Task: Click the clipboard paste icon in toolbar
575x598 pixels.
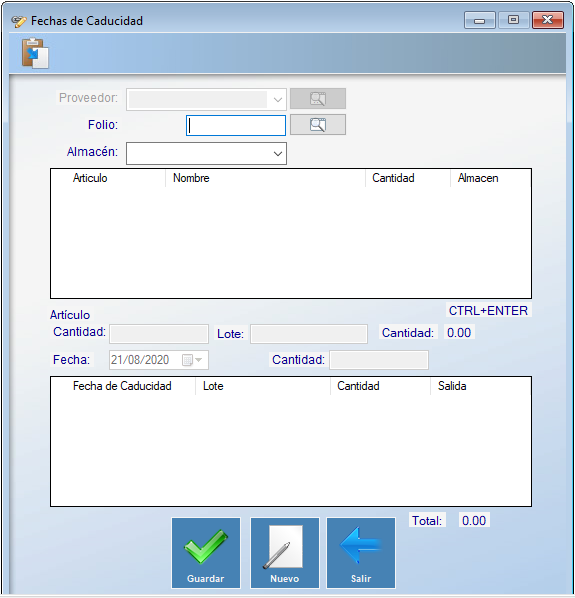Action: (35, 53)
